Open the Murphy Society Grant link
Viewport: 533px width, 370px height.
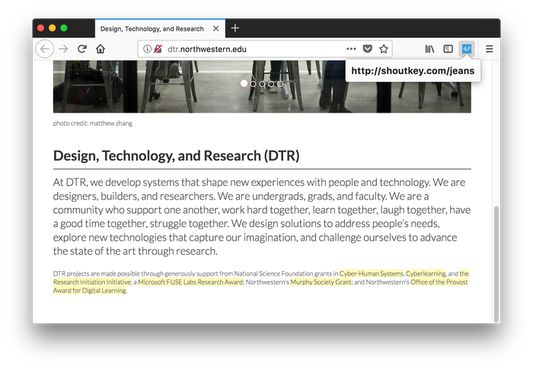point(321,282)
